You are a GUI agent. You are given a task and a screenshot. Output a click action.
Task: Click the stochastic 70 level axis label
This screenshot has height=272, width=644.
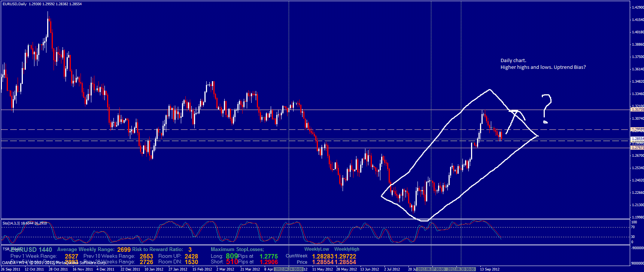click(x=633, y=227)
